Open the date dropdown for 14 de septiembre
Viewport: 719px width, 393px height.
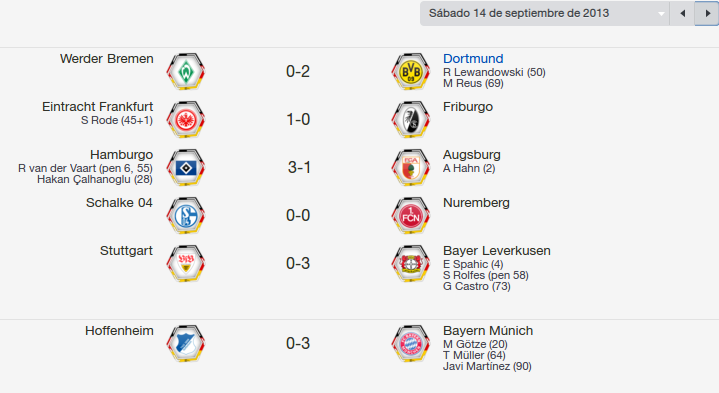(545, 13)
